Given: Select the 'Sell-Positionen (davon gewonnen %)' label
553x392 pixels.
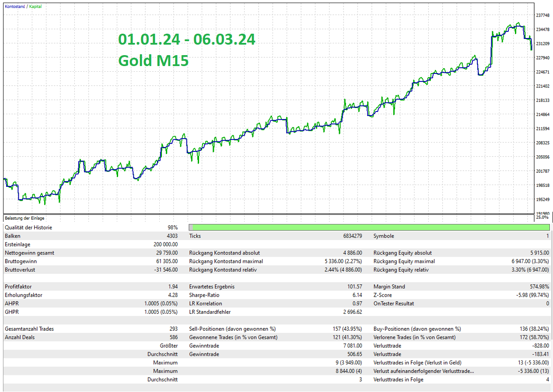Looking at the screenshot, I should (x=232, y=329).
